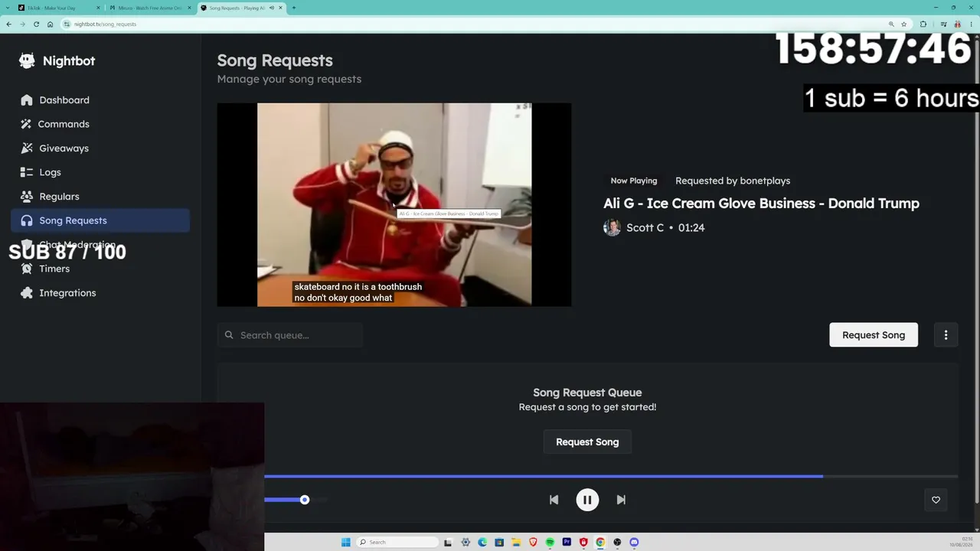Open the Windows Start menu
The width and height of the screenshot is (980, 551).
coord(346,542)
